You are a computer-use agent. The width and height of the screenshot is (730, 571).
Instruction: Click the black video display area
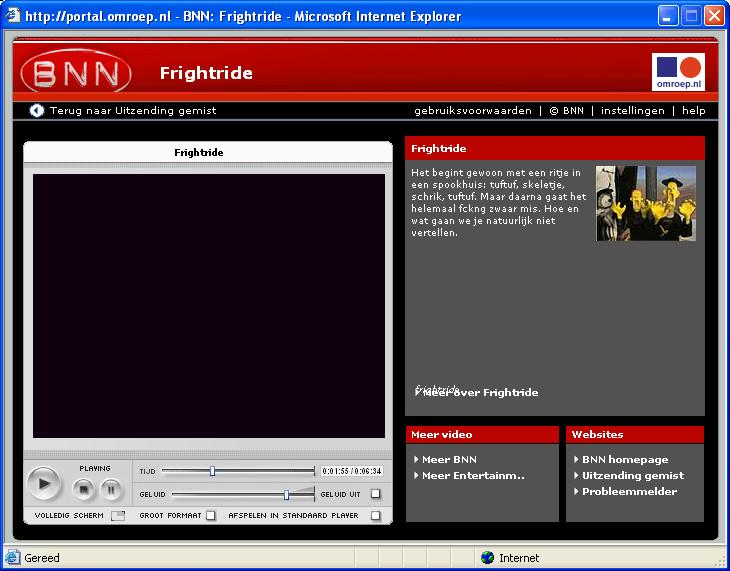coord(209,306)
